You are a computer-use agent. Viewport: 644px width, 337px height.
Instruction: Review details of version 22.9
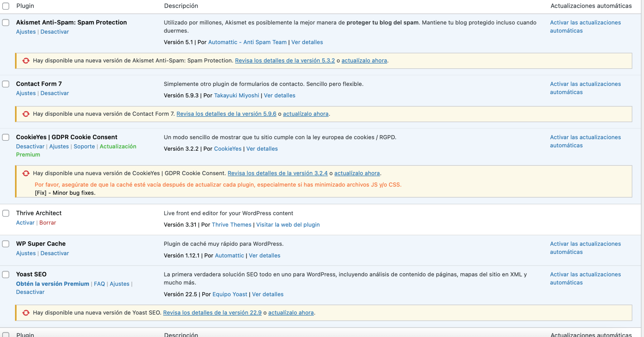(212, 313)
